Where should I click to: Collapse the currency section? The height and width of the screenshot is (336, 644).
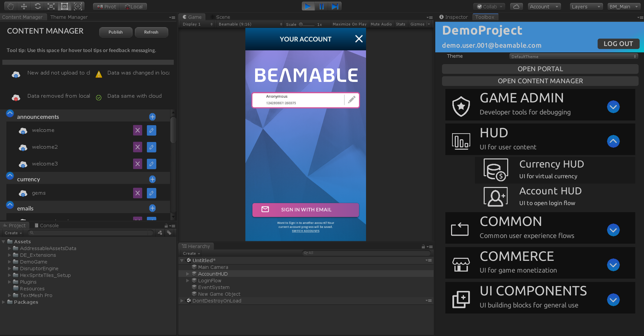coord(10,176)
